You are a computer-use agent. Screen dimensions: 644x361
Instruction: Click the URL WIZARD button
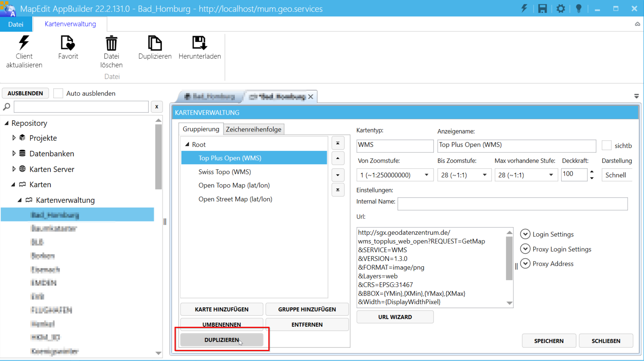[395, 317]
